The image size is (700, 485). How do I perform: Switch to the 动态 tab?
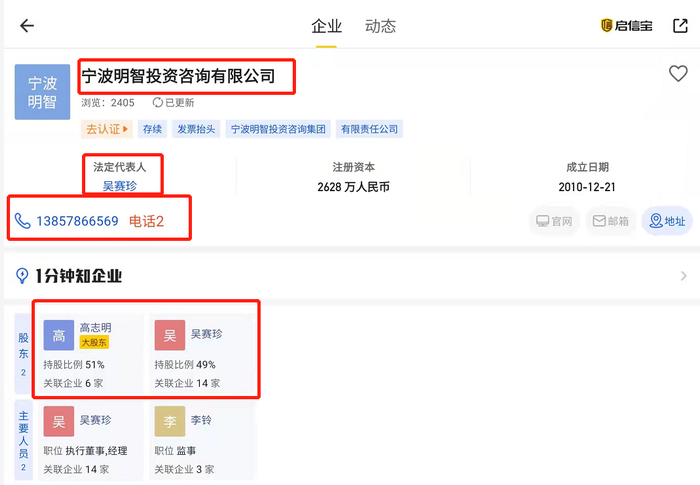coord(381,26)
